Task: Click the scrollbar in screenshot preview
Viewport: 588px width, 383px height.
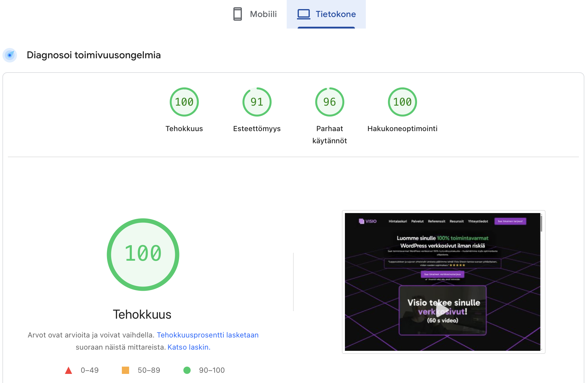Action: (x=541, y=224)
